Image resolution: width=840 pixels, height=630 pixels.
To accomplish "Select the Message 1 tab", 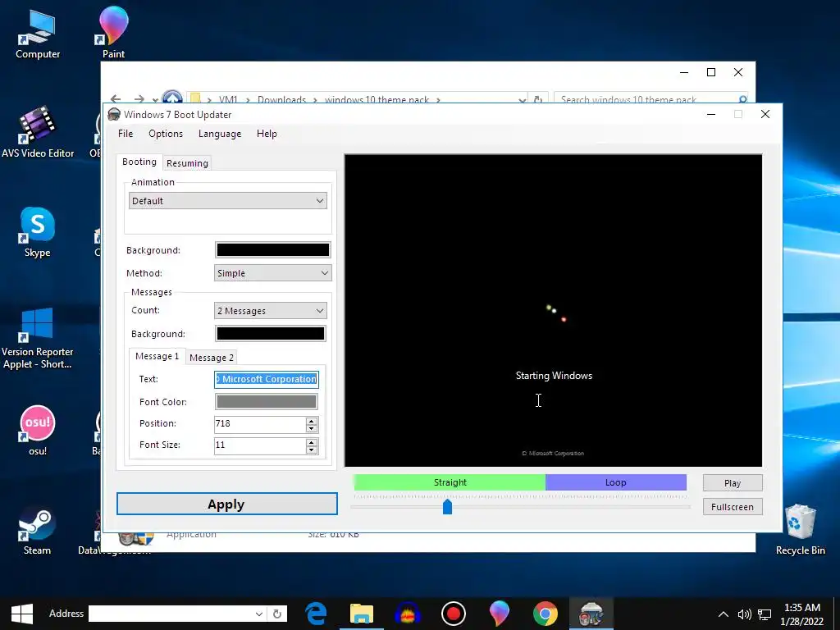I will click(x=157, y=356).
